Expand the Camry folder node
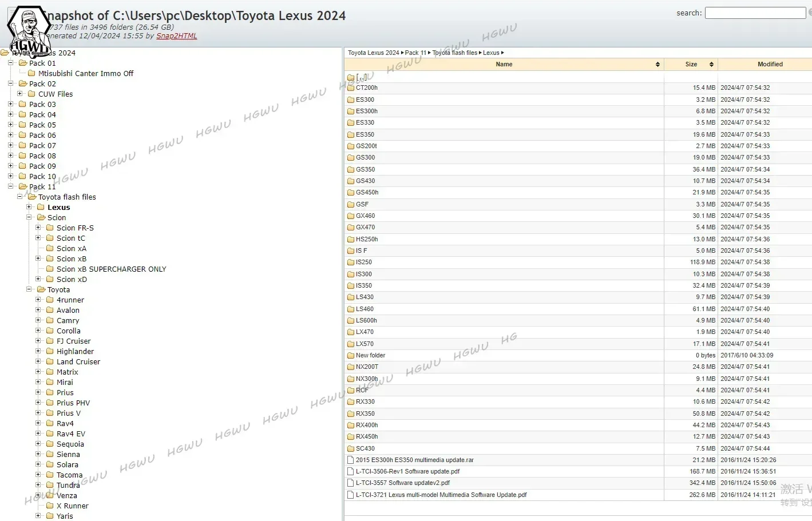This screenshot has height=521, width=812. [38, 320]
